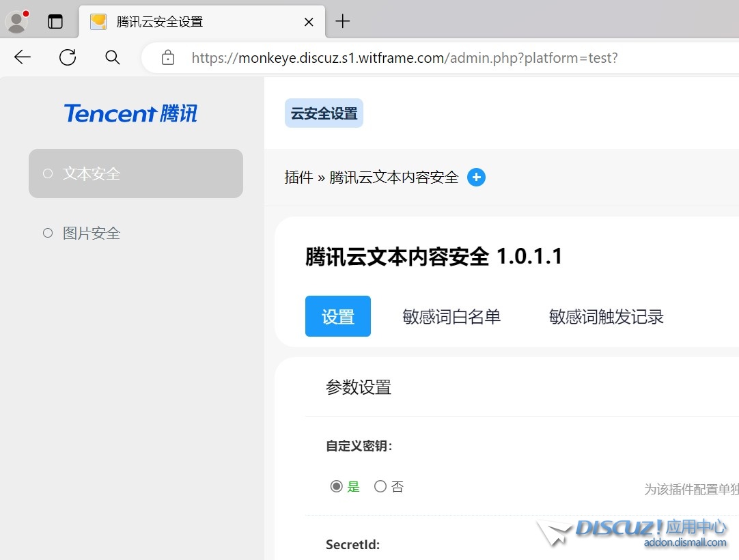Switch to the 敏感词触发记录 tab
The width and height of the screenshot is (739, 560).
[x=606, y=316]
